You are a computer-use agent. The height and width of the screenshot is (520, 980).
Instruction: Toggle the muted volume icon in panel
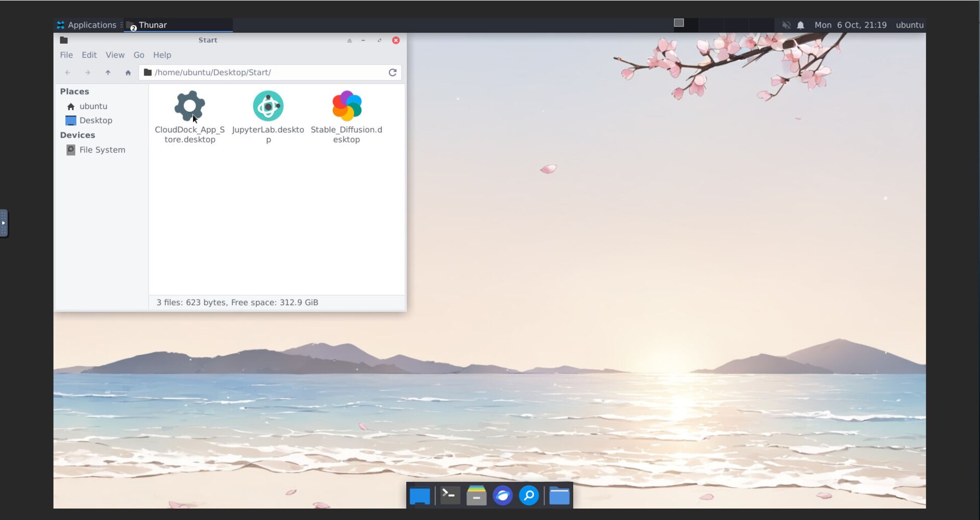pos(786,25)
